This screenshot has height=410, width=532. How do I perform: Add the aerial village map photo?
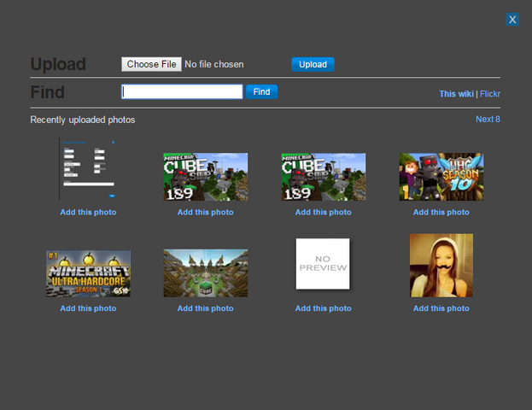(206, 308)
